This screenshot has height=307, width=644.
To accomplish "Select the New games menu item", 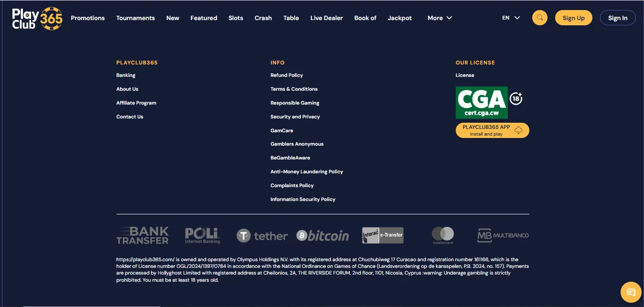I will point(173,18).
